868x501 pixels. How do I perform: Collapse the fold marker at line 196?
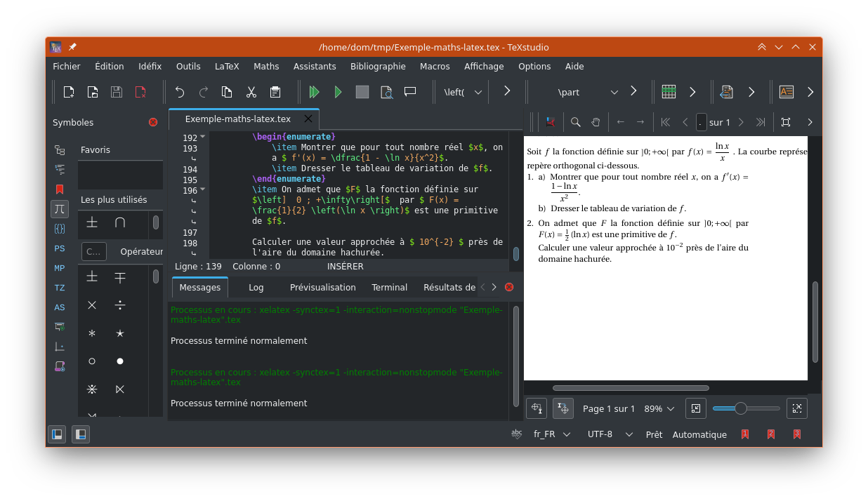click(203, 189)
